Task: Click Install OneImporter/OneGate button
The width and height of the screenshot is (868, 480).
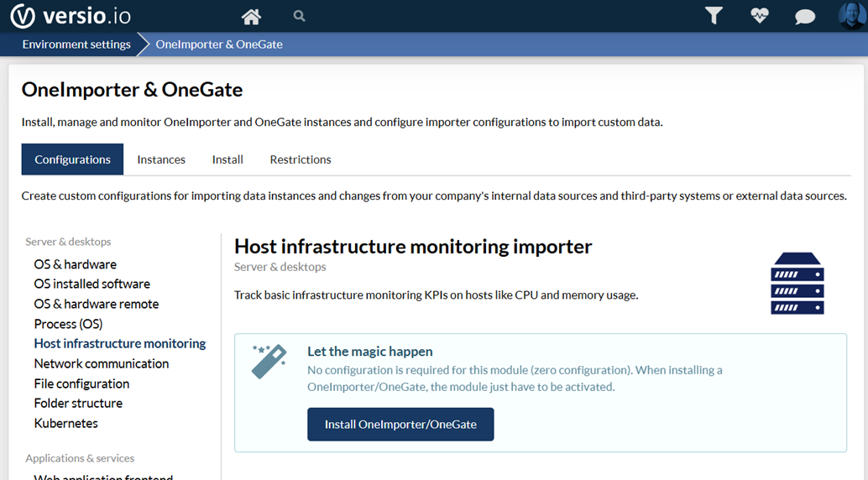Action: pyautogui.click(x=400, y=425)
